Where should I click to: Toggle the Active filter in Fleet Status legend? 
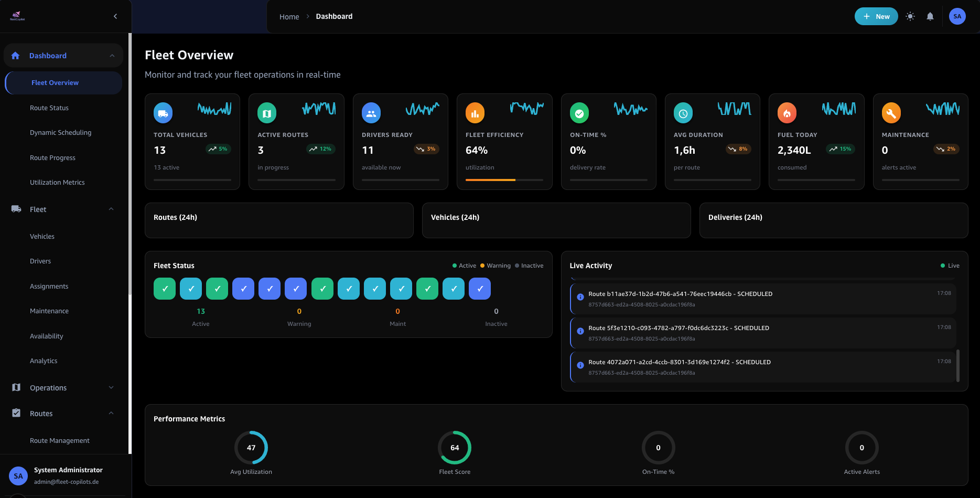tap(464, 266)
